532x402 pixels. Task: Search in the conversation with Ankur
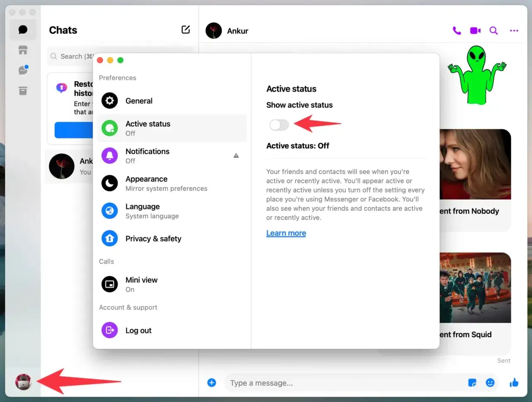pos(494,30)
